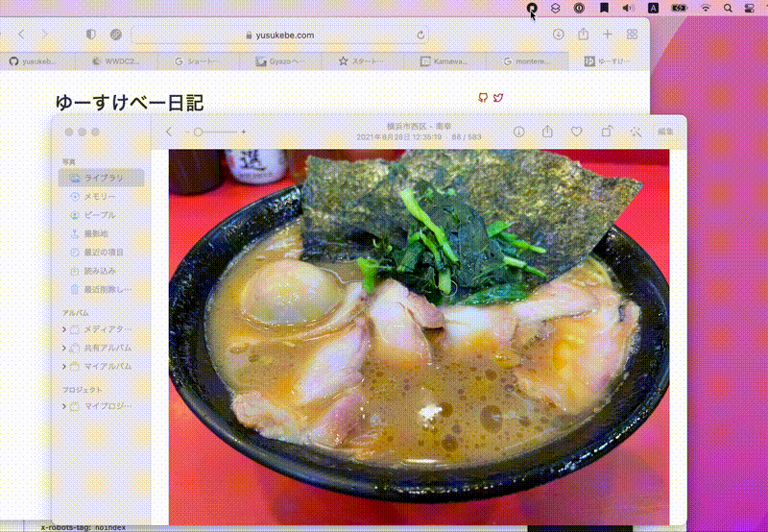Click the round extension icon beside the shield
Screen dimensions: 768x532
(116, 35)
